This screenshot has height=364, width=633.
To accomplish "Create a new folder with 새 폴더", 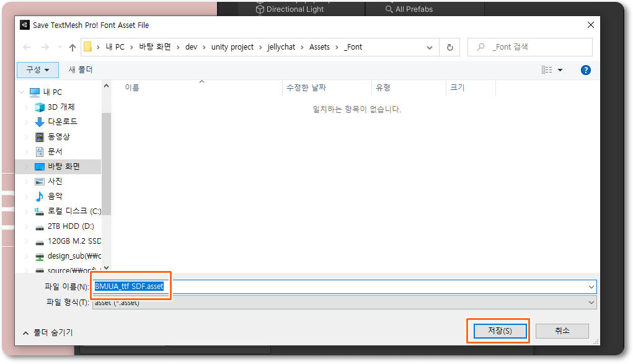I will click(x=81, y=70).
